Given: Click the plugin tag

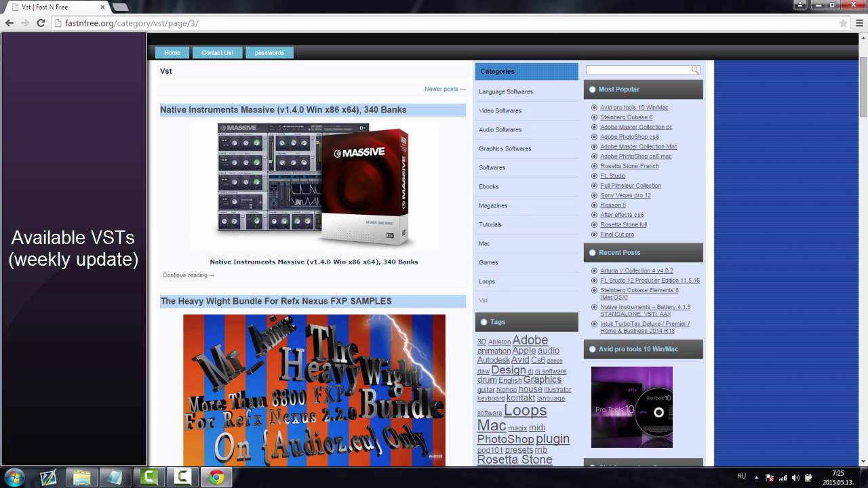Looking at the screenshot, I should (553, 439).
